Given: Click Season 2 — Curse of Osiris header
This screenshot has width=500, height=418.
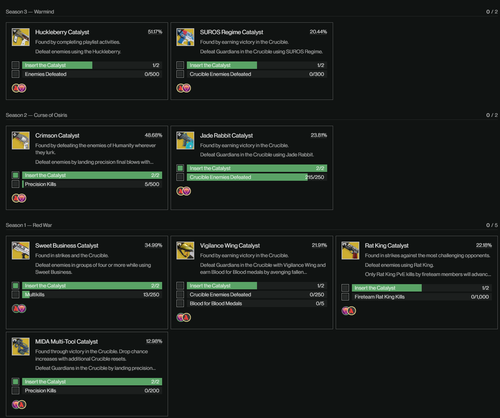Looking at the screenshot, I should point(36,115).
